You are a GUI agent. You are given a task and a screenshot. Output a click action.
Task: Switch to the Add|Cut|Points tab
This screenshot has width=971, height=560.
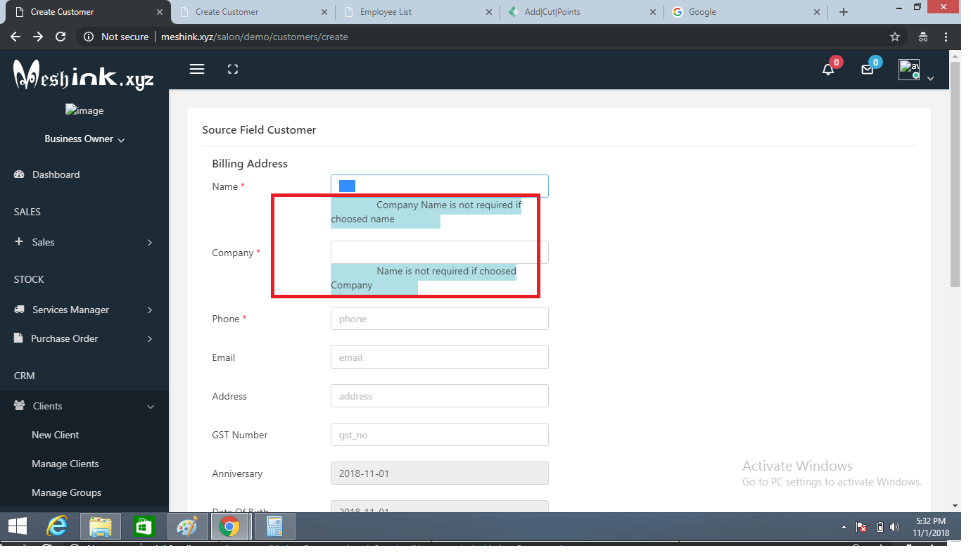click(x=582, y=12)
